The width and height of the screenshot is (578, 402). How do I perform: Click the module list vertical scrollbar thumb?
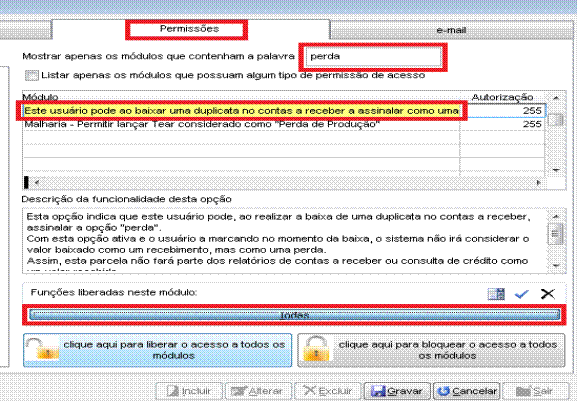coord(555,120)
